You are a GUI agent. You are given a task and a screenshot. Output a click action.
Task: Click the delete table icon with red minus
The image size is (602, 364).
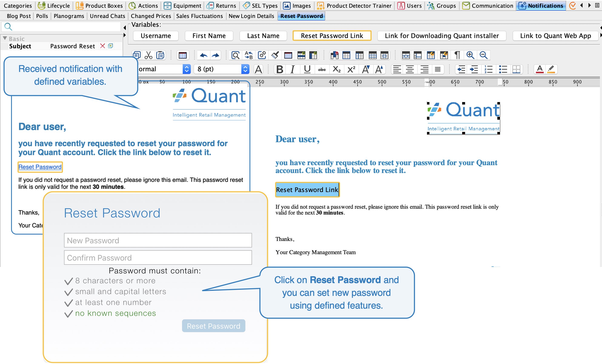coord(334,55)
